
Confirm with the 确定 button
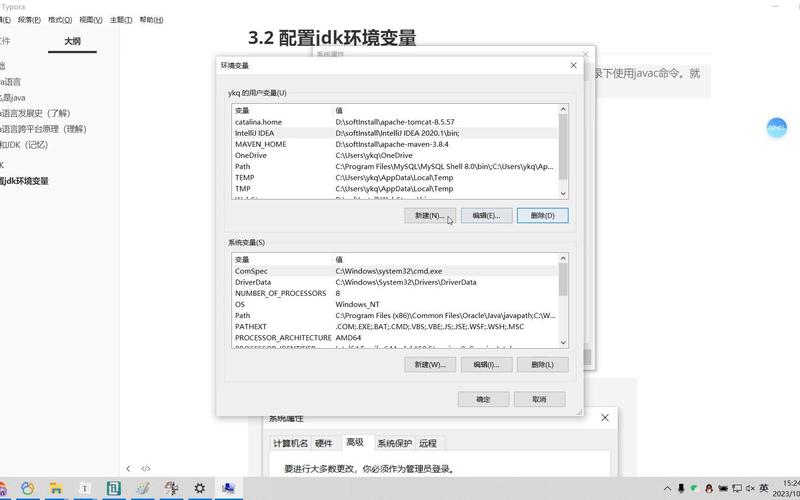point(483,399)
